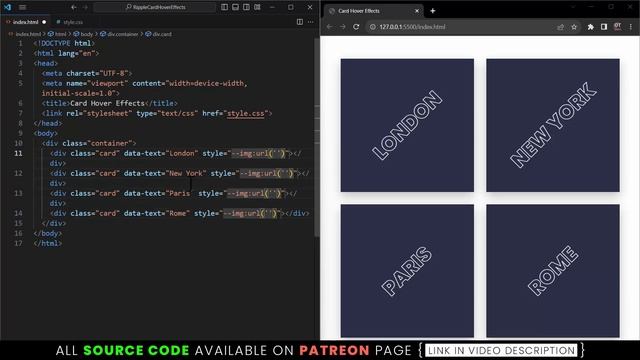Click the ROME card
This screenshot has height=360, width=640.
tap(553, 271)
